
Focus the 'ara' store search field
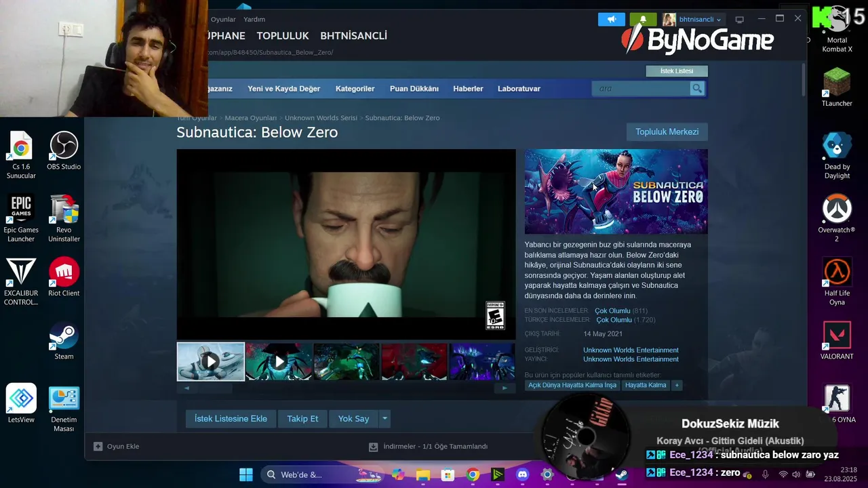point(641,88)
